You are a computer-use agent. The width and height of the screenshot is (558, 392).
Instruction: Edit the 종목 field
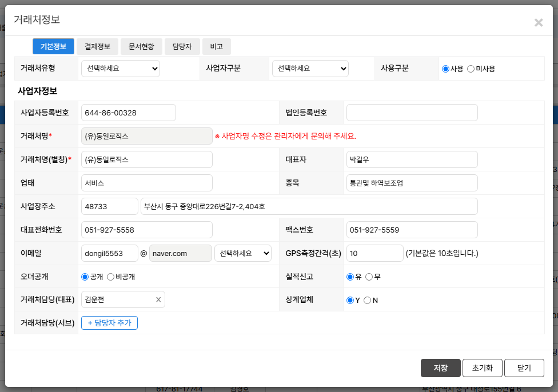[x=412, y=183]
